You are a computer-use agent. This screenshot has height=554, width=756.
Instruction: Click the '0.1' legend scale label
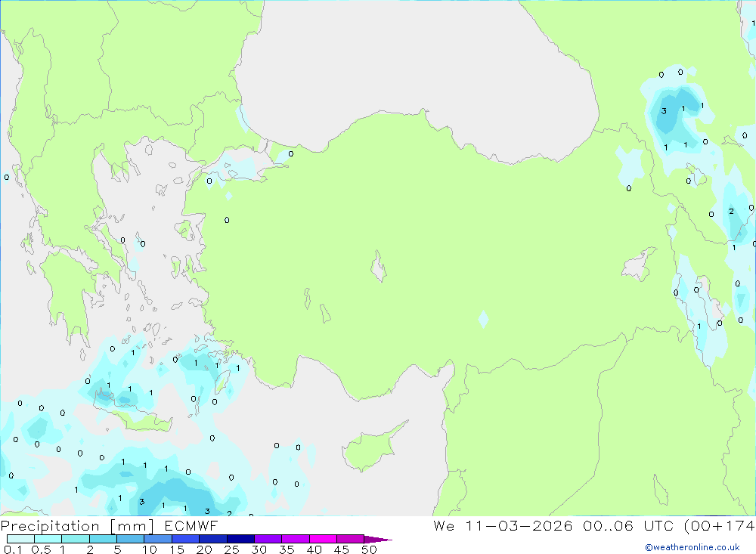(x=13, y=549)
